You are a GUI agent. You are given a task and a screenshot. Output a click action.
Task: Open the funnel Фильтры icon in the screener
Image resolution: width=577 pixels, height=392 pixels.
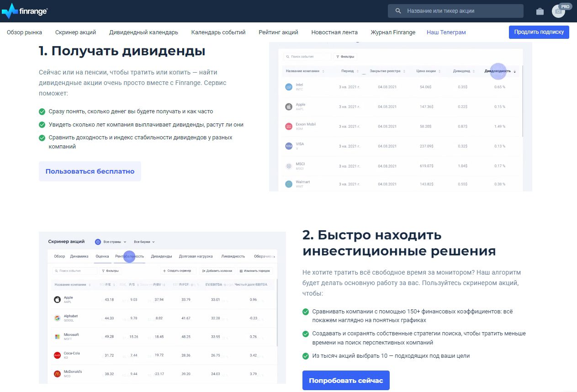click(103, 271)
